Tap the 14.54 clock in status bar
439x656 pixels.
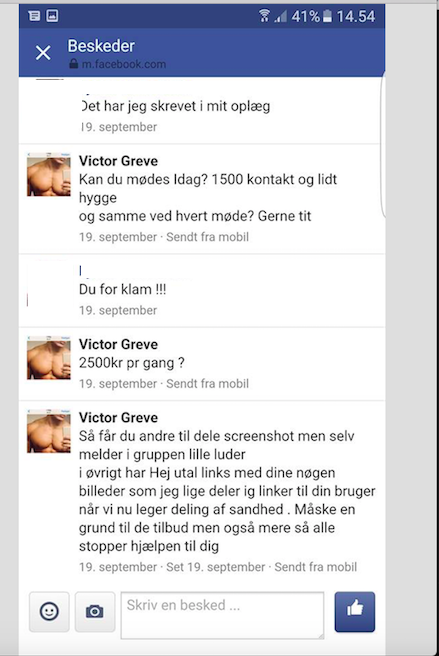(356, 16)
